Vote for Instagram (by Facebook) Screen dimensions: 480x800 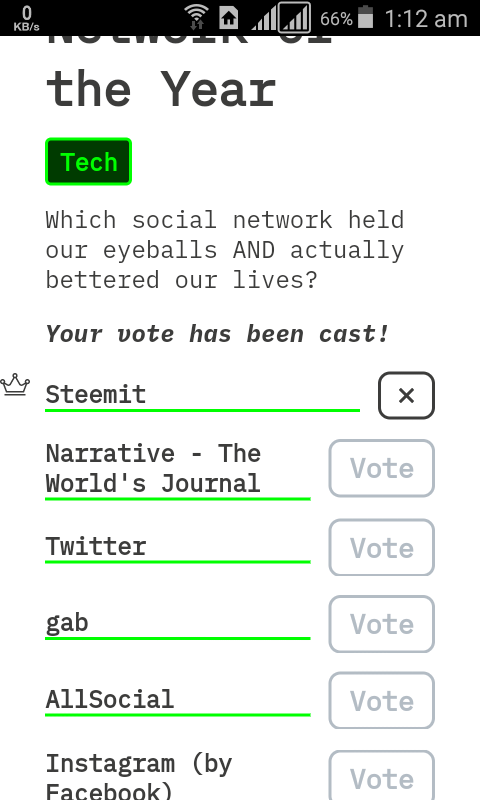382,776
